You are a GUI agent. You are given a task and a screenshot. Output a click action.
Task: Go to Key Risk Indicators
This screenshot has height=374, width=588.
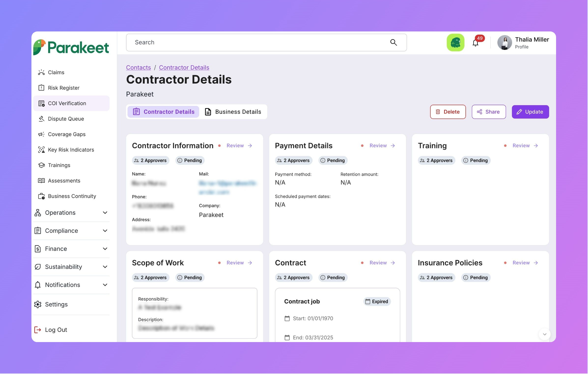coord(71,150)
